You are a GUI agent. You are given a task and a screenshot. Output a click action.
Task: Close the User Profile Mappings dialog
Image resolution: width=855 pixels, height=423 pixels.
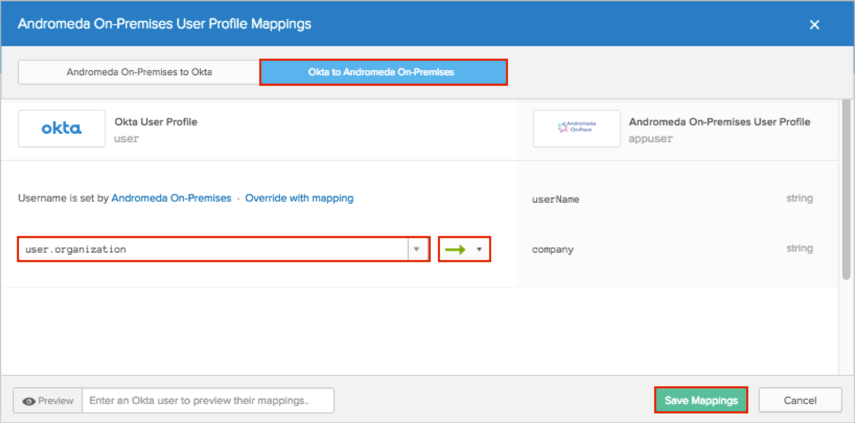coord(814,23)
